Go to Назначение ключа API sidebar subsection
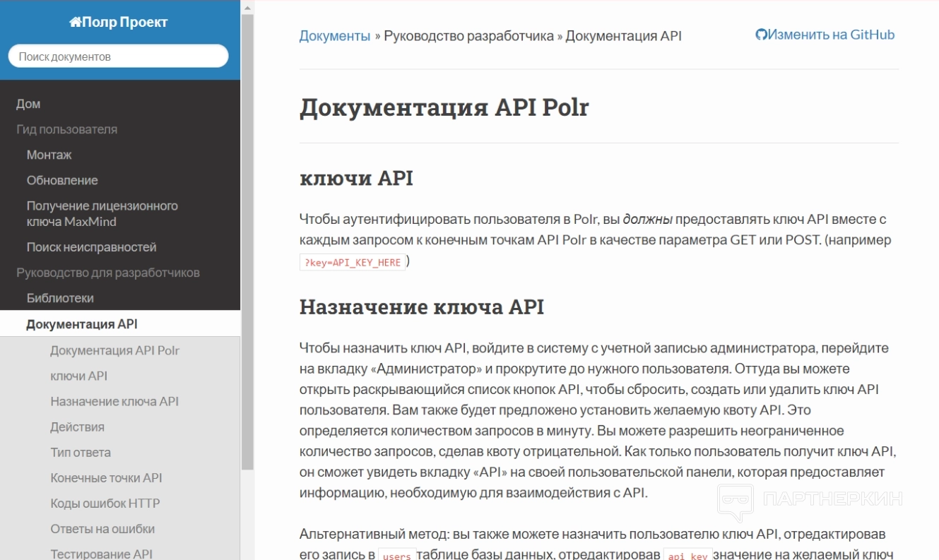The image size is (939, 560). pyautogui.click(x=114, y=401)
